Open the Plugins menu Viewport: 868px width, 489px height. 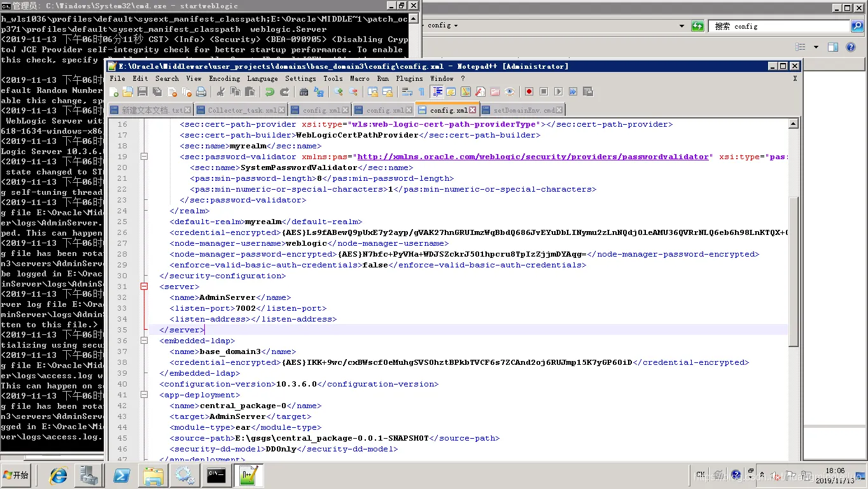point(409,78)
